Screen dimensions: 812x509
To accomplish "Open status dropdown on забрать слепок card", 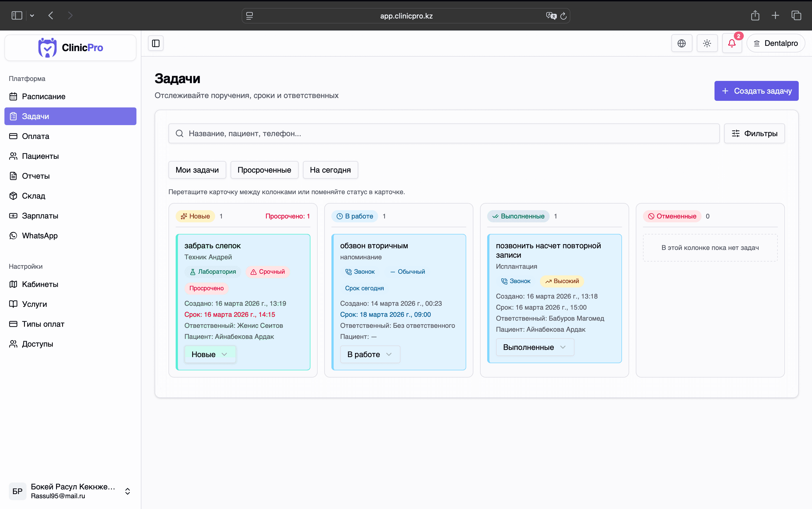I will pyautogui.click(x=210, y=354).
